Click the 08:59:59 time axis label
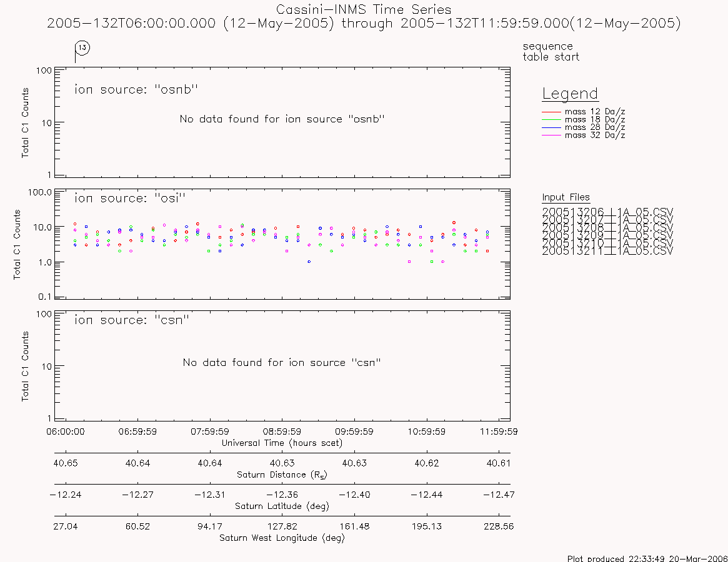Image resolution: width=728 pixels, height=562 pixels. click(282, 431)
